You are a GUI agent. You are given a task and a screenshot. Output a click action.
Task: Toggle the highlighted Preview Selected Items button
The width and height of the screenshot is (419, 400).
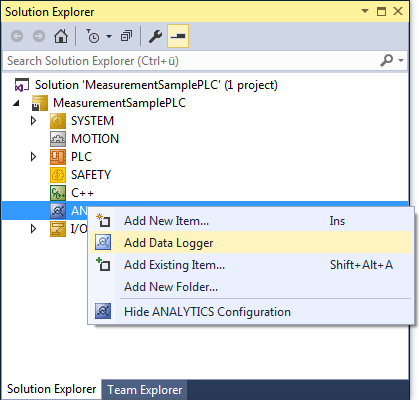pyautogui.click(x=178, y=36)
